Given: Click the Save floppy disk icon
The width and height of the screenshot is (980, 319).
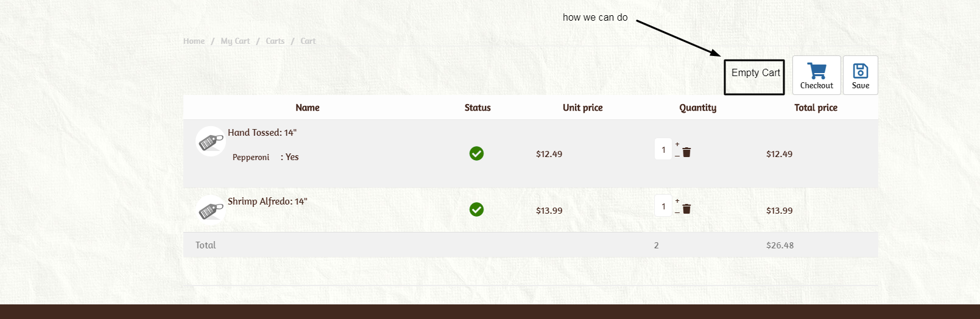Looking at the screenshot, I should click(860, 75).
